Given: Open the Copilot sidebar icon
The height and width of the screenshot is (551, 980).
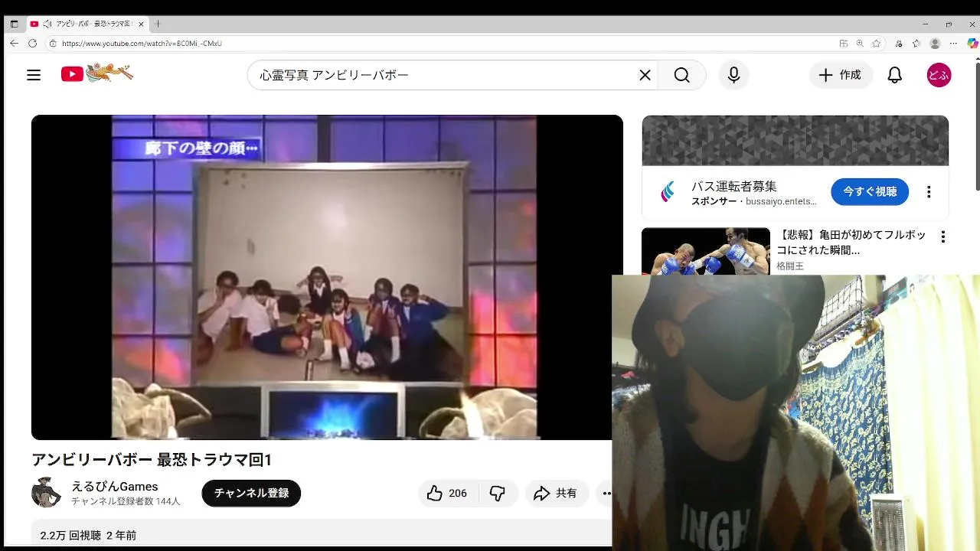Looking at the screenshot, I should pos(972,44).
